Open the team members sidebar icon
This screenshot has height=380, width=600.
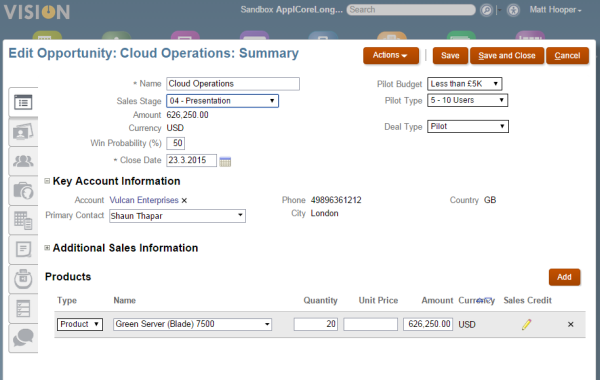pos(23,161)
